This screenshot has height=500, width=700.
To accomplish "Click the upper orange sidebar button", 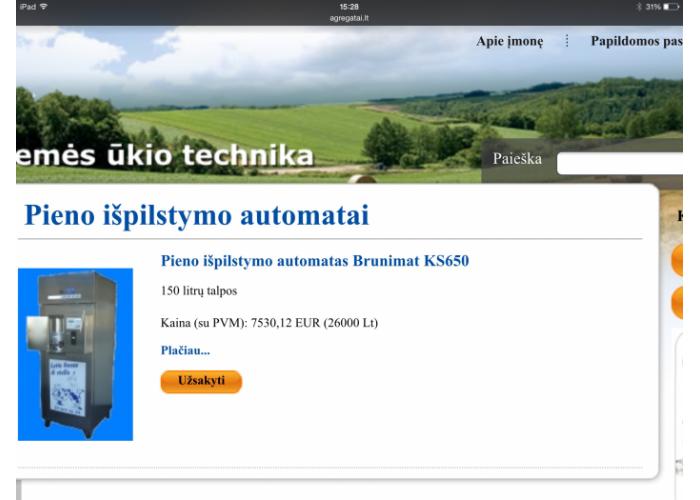I will (677, 260).
